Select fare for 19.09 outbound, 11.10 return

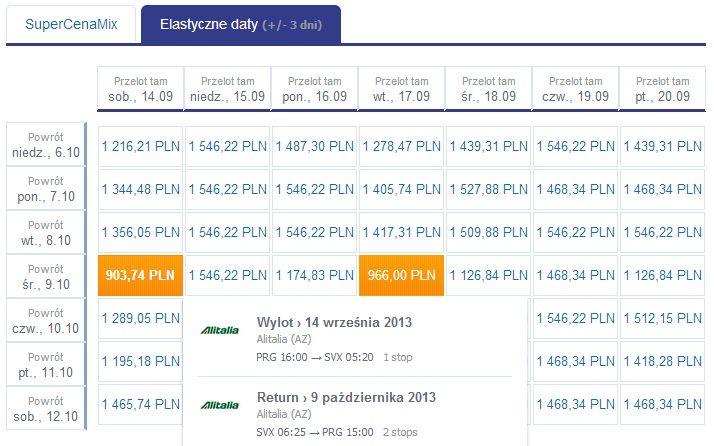[575, 361]
